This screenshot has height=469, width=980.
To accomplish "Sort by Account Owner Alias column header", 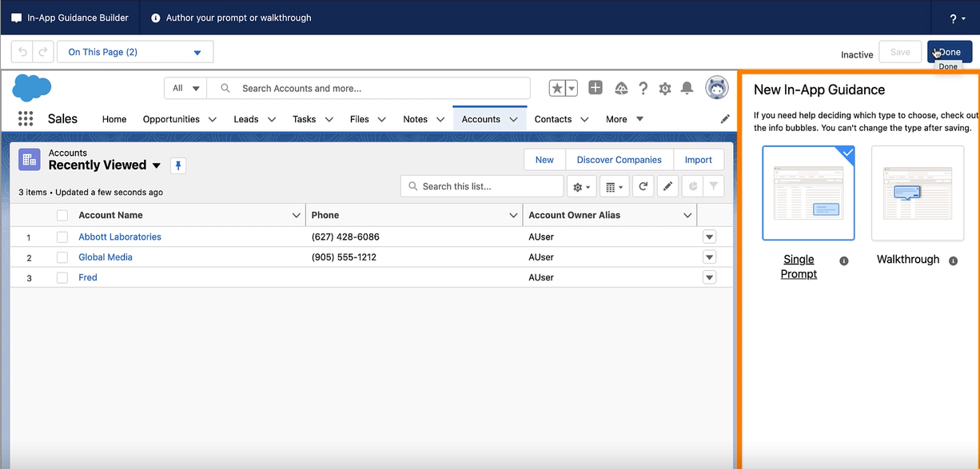I will tap(575, 215).
